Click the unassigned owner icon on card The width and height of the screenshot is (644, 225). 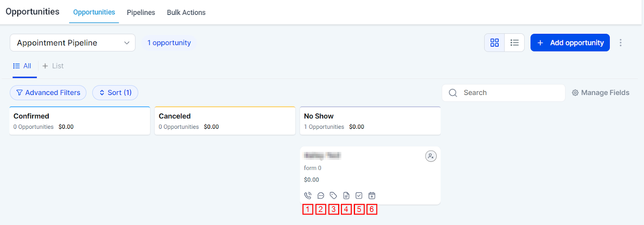tap(431, 156)
